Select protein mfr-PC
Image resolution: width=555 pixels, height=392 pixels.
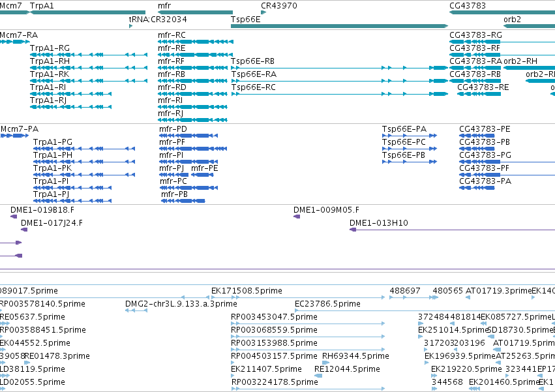(x=188, y=188)
